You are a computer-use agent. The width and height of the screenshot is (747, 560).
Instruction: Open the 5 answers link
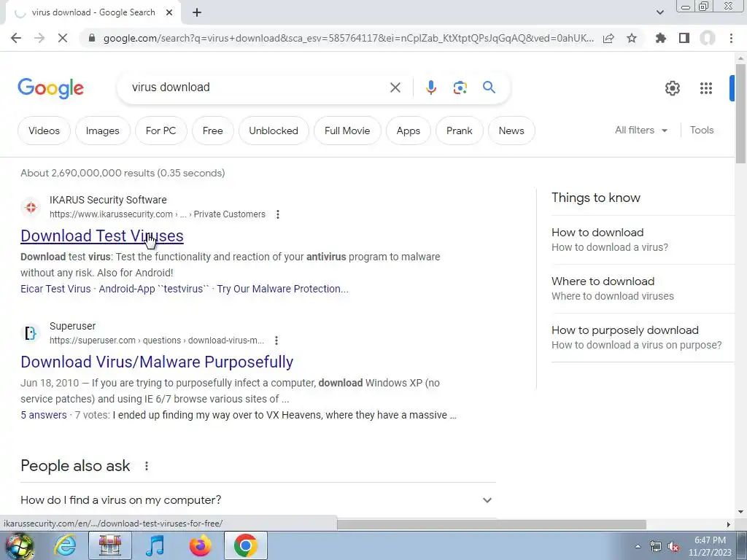click(x=43, y=415)
